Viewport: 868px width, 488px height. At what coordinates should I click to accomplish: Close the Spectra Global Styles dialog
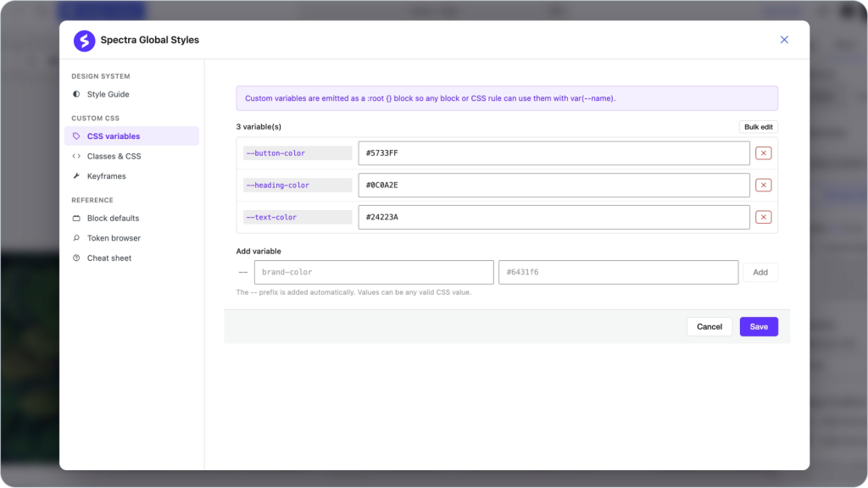tap(784, 40)
